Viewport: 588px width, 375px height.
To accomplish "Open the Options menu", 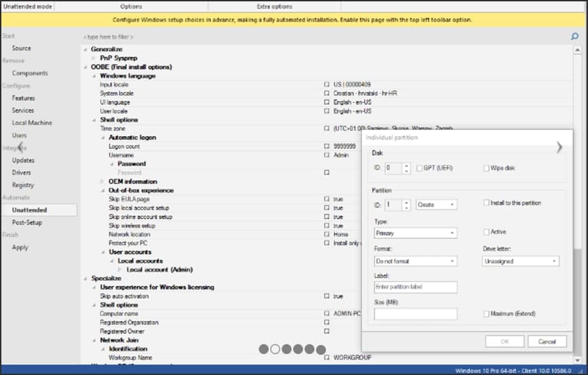I will coord(131,6).
